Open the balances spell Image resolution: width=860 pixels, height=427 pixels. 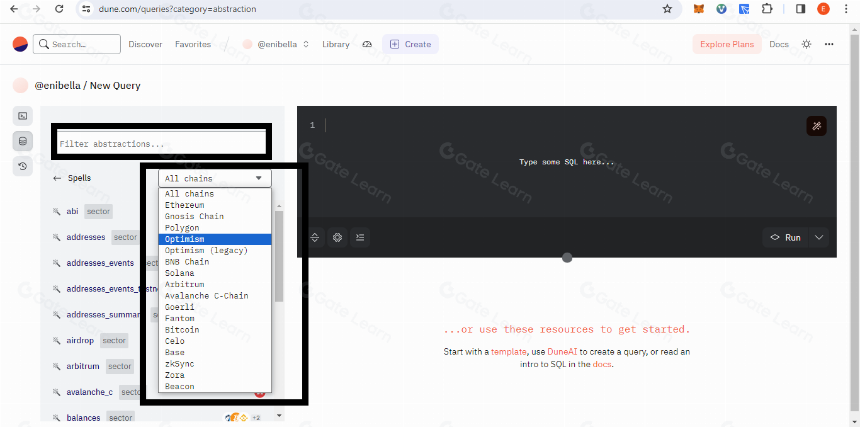83,418
